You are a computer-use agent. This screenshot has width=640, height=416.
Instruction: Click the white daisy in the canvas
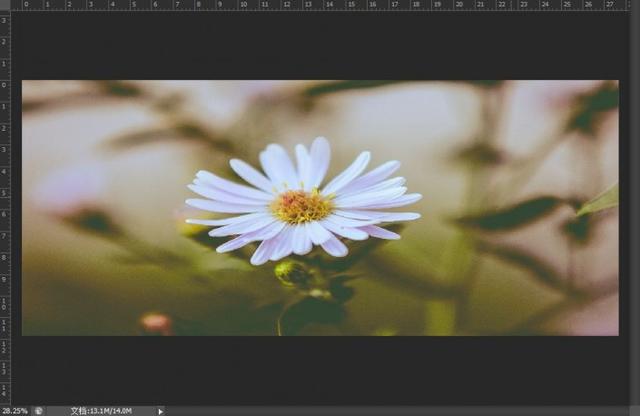click(x=303, y=201)
